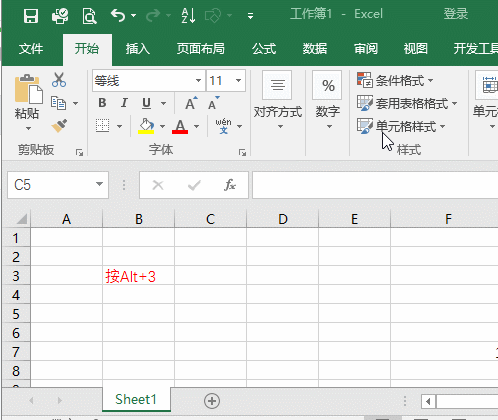Viewport: 498px width, 420px height.
Task: Click the 登录 sign-in link
Action: pyautogui.click(x=456, y=14)
